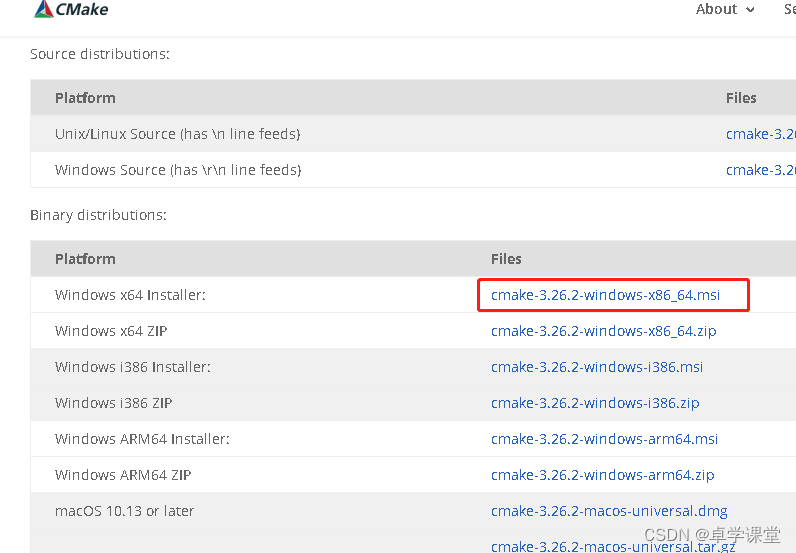The image size is (796, 553).
Task: Click Platform header in Source distributions table
Action: point(85,98)
